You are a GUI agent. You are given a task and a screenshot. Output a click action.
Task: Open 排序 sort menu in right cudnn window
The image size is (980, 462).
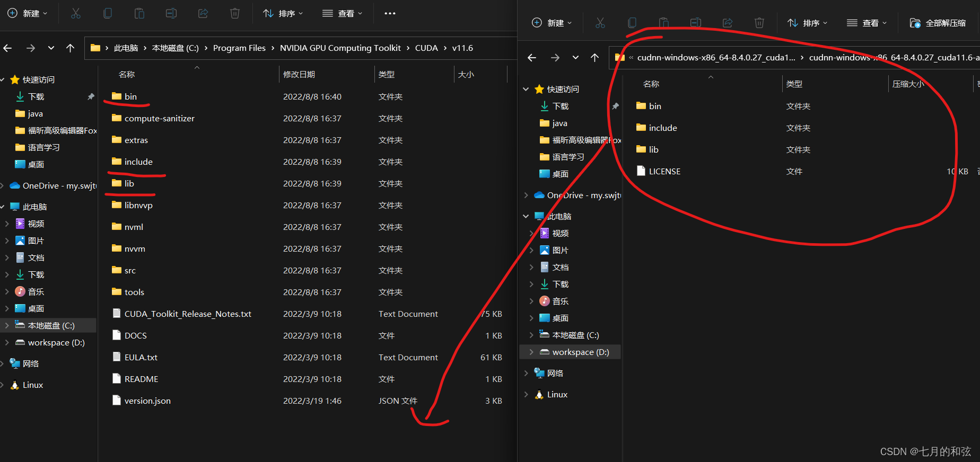(x=808, y=23)
